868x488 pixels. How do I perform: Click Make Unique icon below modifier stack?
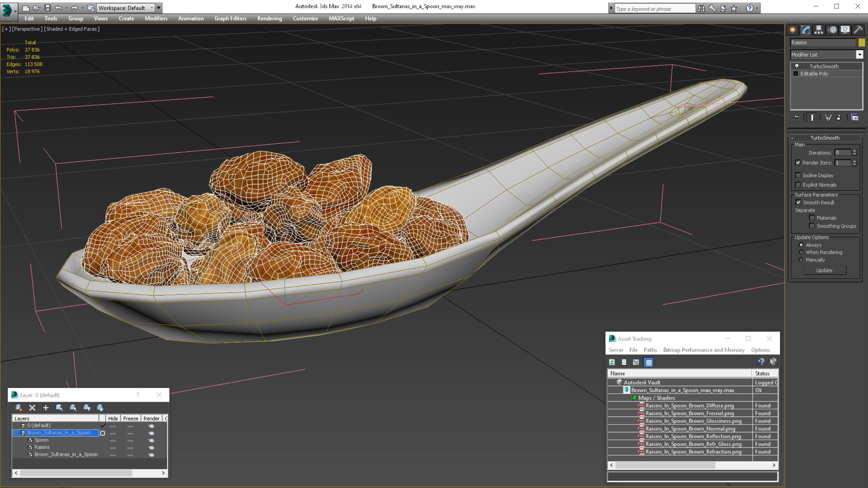tap(828, 117)
